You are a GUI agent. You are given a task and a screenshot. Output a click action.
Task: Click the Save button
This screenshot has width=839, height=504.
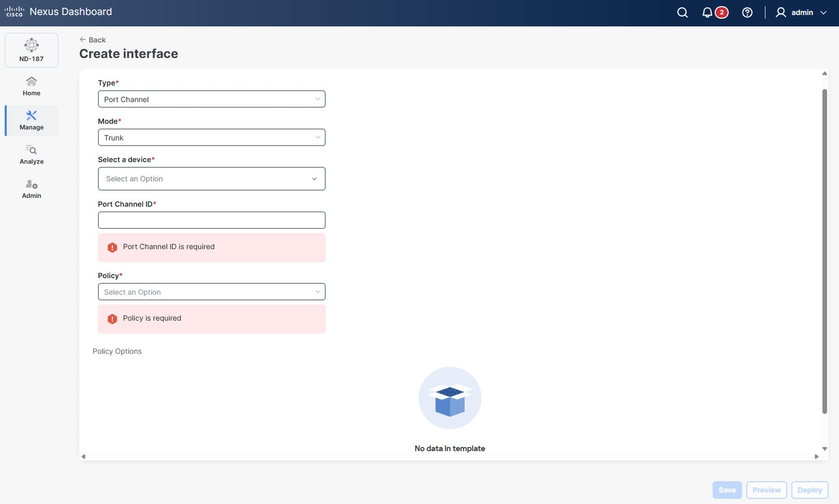(x=727, y=490)
